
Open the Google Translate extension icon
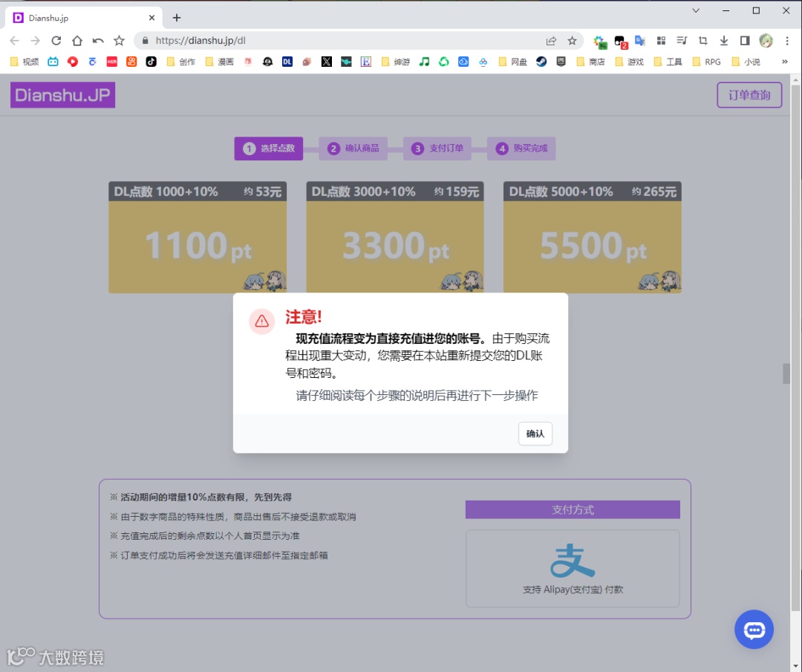click(640, 40)
